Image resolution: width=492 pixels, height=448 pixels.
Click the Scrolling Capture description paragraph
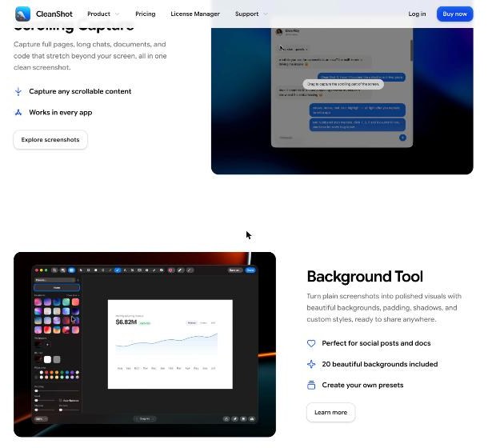click(x=90, y=56)
